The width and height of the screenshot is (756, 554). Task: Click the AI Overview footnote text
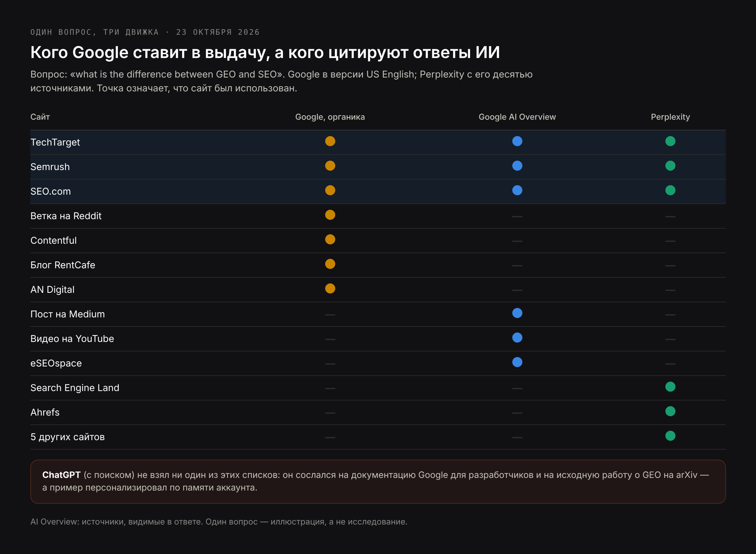click(219, 522)
